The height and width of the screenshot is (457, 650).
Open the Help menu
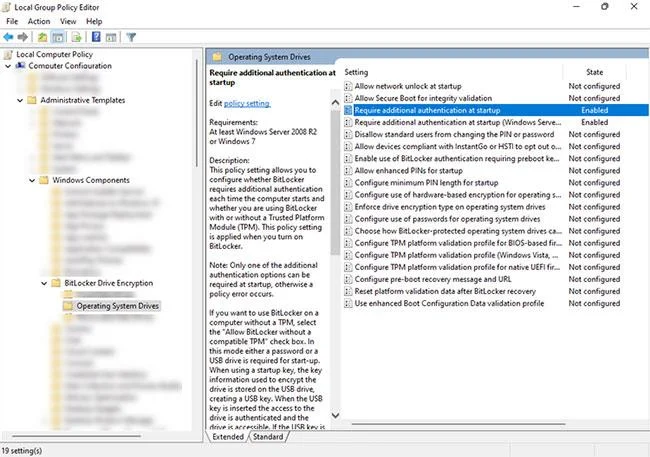click(94, 21)
